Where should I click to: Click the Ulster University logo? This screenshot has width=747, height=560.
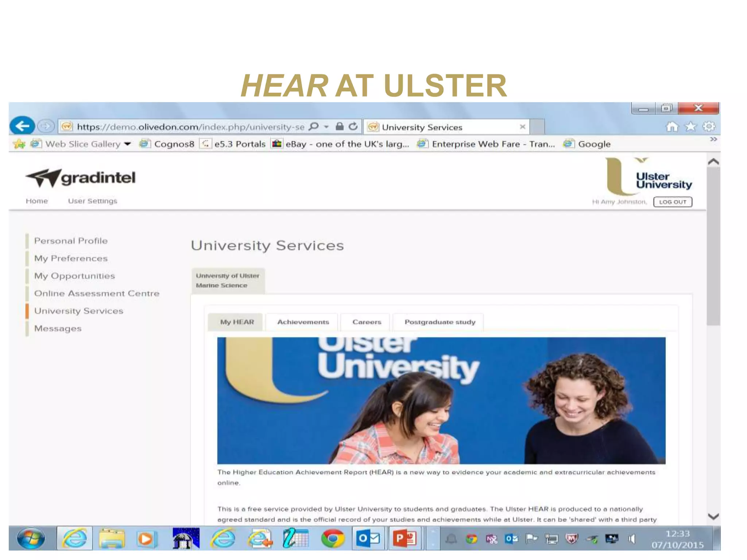(649, 176)
